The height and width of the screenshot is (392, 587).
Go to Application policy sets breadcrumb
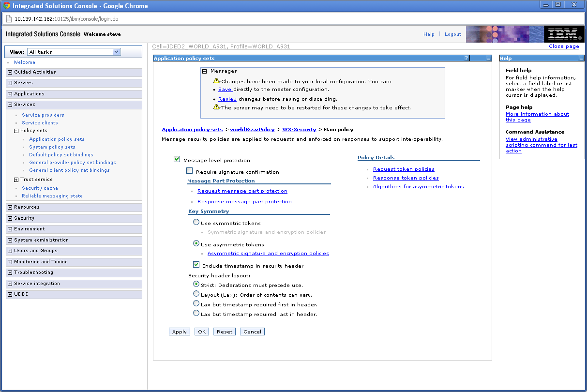(192, 130)
